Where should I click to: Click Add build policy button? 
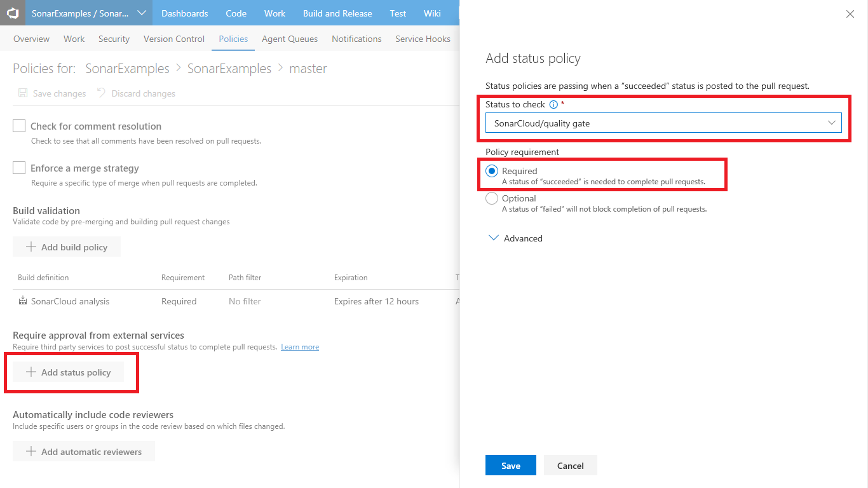(x=67, y=247)
